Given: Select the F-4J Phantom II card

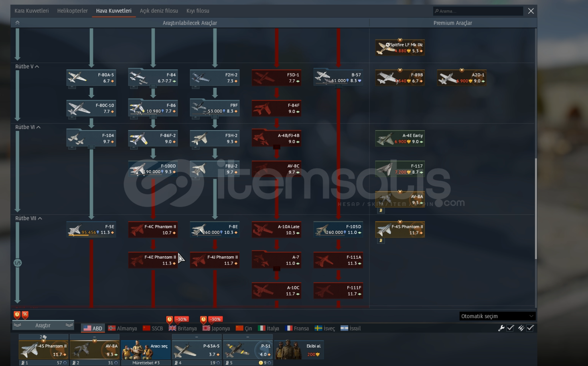Looking at the screenshot, I should [215, 260].
